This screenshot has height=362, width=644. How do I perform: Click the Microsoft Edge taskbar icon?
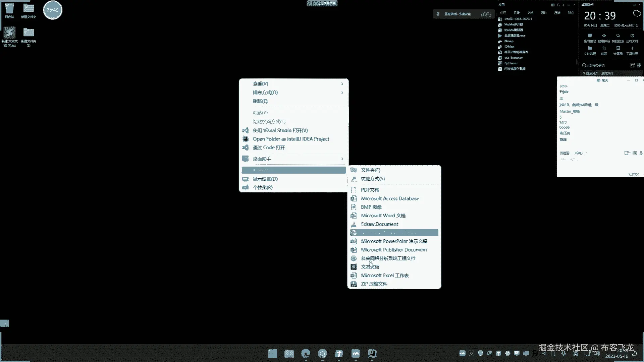[x=306, y=354]
